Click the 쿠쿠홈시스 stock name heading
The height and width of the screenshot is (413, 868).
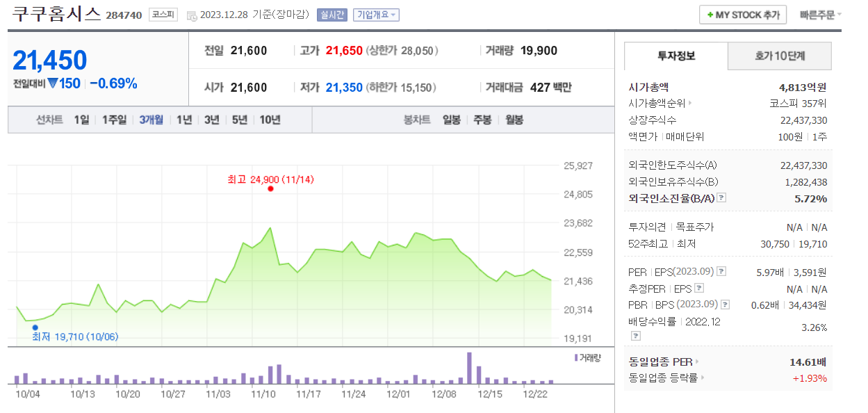[57, 14]
